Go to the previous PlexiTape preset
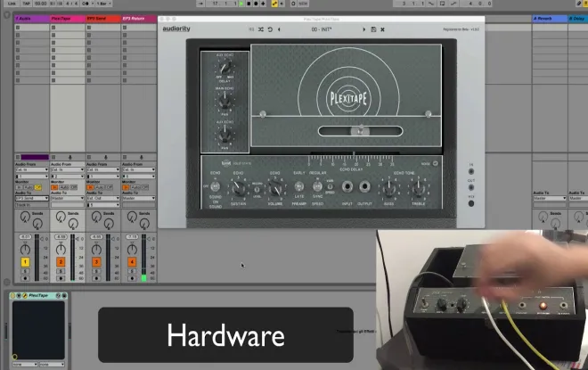588x370 pixels. pos(279,29)
